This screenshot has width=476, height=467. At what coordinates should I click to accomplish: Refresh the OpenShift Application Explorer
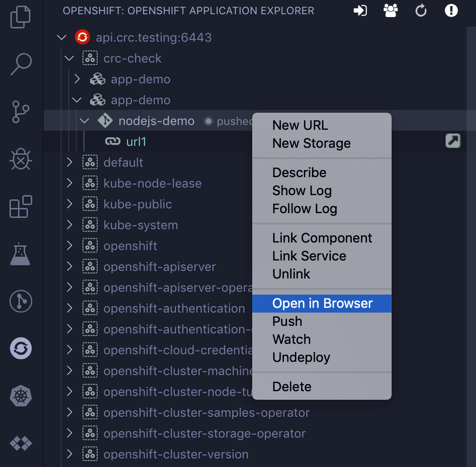421,11
